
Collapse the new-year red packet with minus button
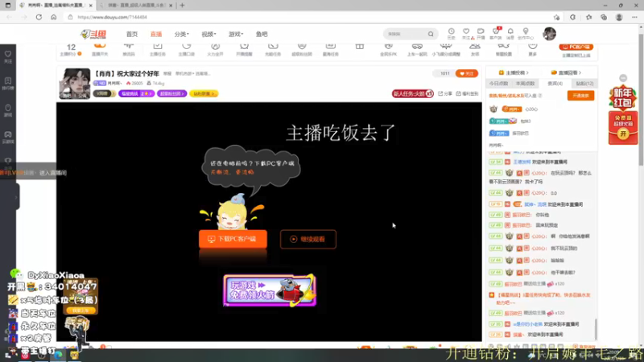(623, 78)
